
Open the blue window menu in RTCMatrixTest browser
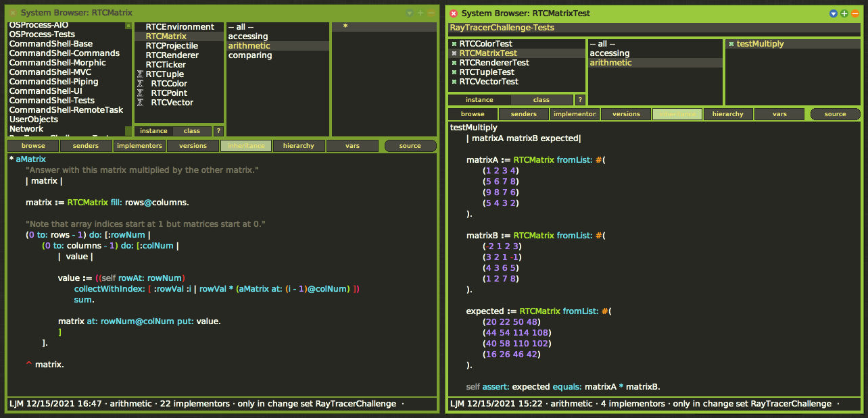pos(834,14)
